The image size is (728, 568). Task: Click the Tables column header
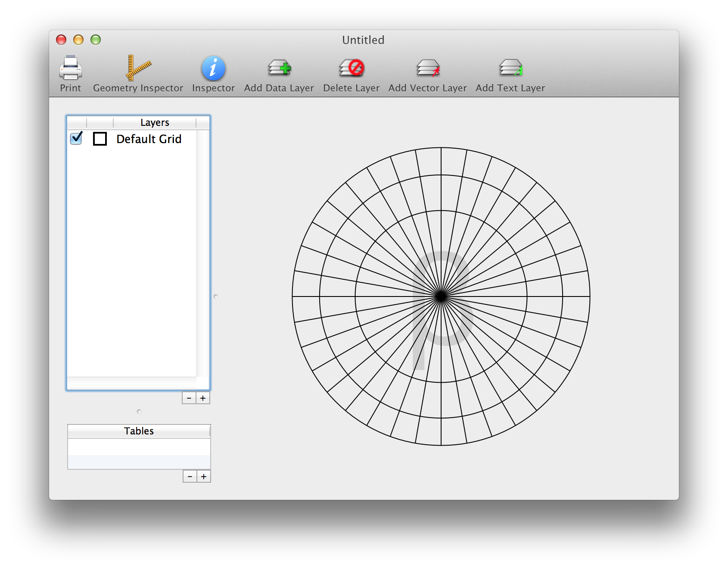pos(139,431)
